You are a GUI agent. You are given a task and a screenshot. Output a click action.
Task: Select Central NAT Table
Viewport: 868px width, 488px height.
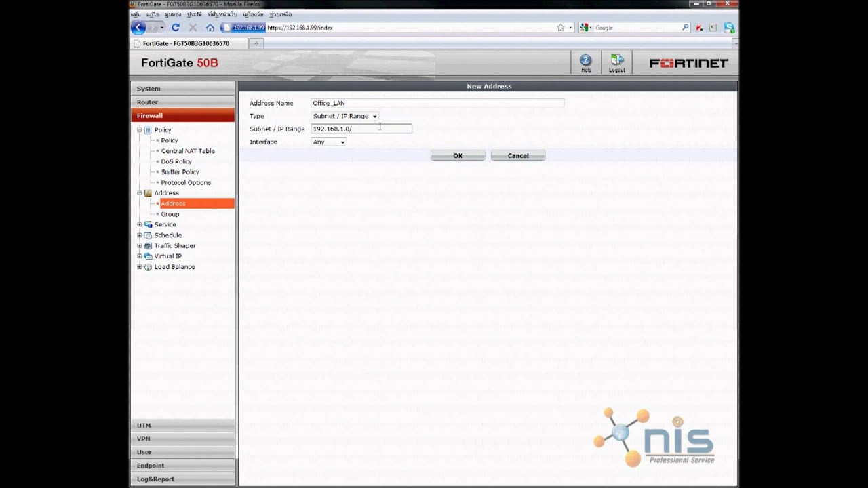(x=188, y=151)
